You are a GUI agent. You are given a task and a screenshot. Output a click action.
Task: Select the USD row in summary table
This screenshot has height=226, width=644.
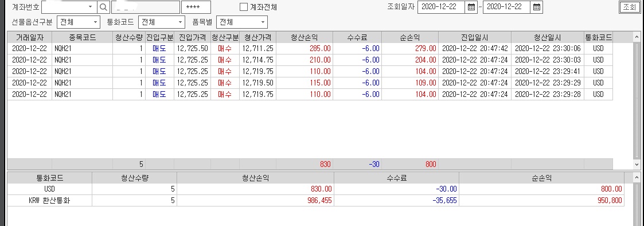click(315, 189)
